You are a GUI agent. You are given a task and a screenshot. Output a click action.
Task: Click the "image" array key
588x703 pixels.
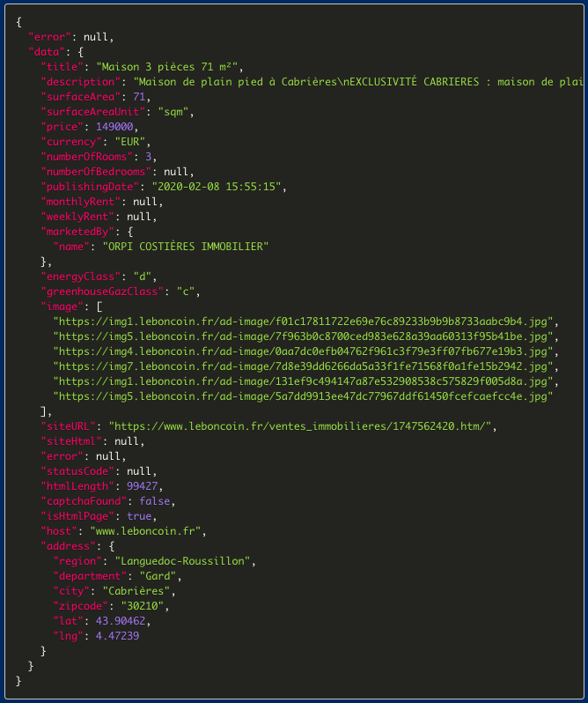click(62, 306)
